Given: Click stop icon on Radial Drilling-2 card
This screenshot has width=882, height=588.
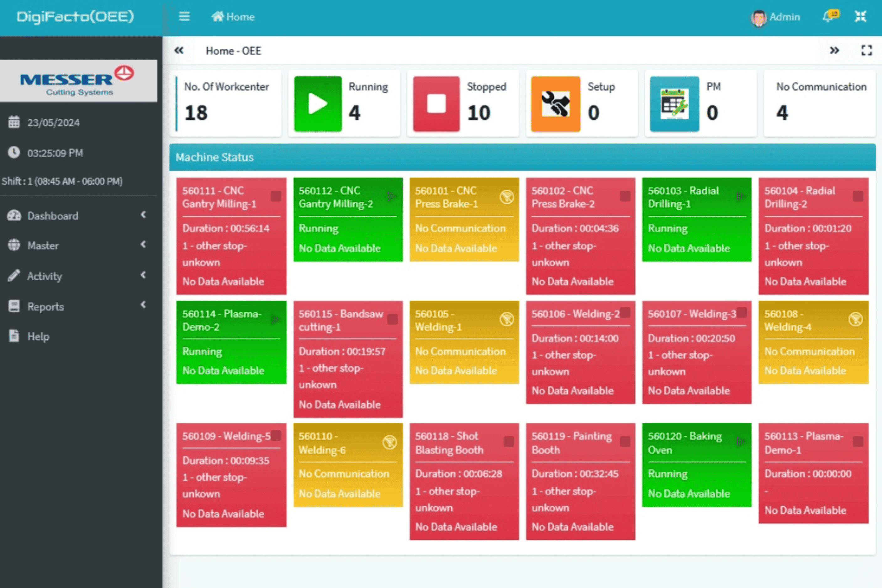Looking at the screenshot, I should click(858, 196).
